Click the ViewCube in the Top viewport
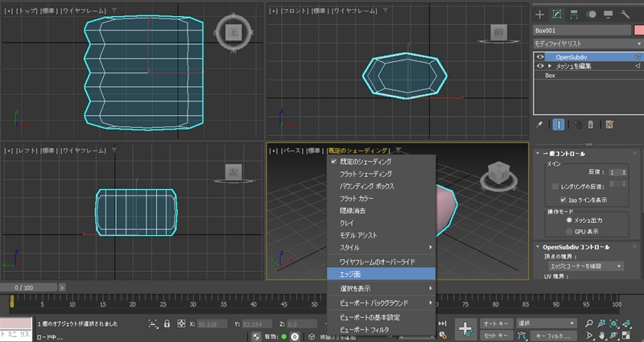The image size is (644, 342). [x=233, y=32]
